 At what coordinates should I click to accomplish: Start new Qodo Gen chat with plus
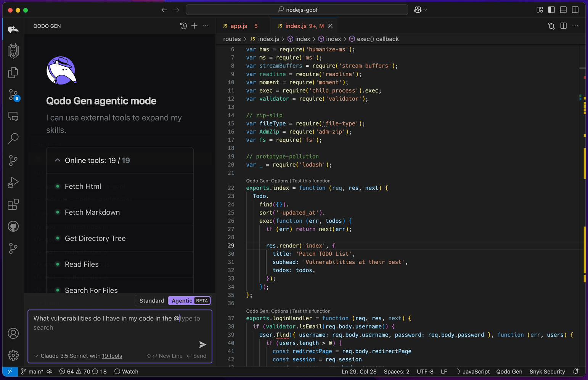click(194, 26)
